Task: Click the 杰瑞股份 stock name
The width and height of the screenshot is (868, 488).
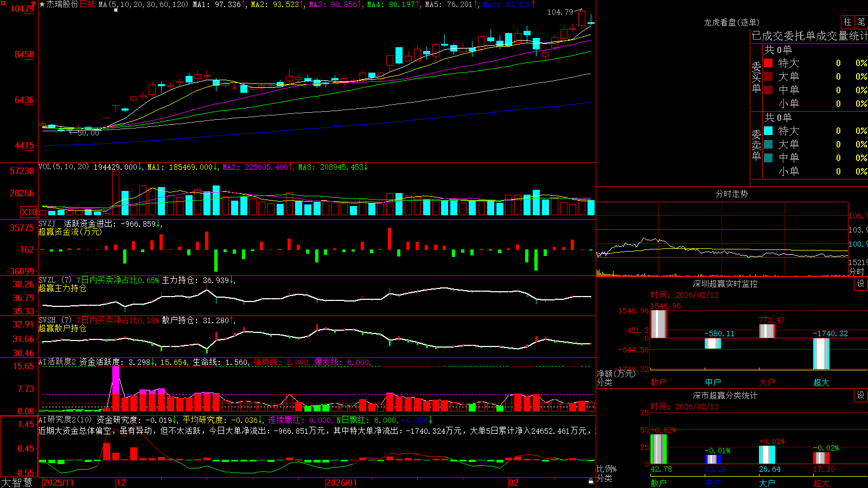Action: (62, 4)
